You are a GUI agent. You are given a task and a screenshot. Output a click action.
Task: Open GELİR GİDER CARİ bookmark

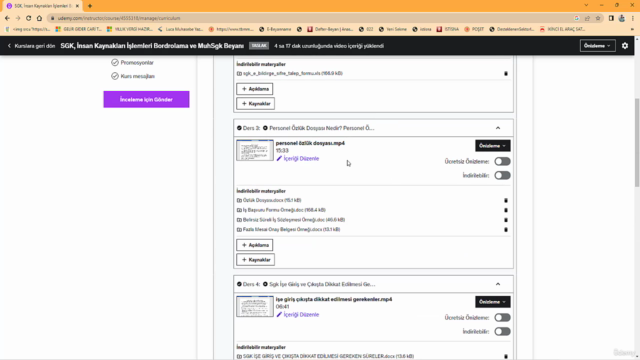click(78, 29)
